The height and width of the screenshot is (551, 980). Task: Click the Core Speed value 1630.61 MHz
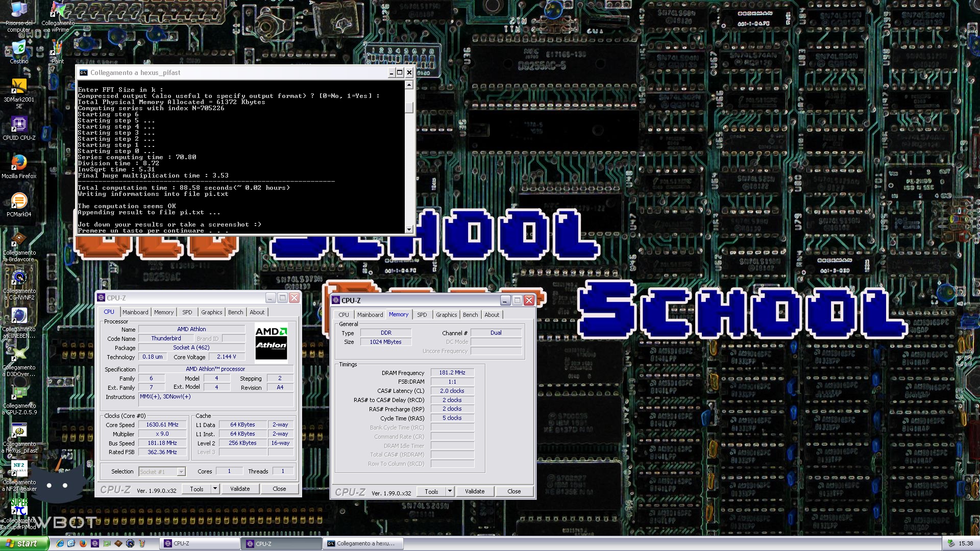[162, 424]
